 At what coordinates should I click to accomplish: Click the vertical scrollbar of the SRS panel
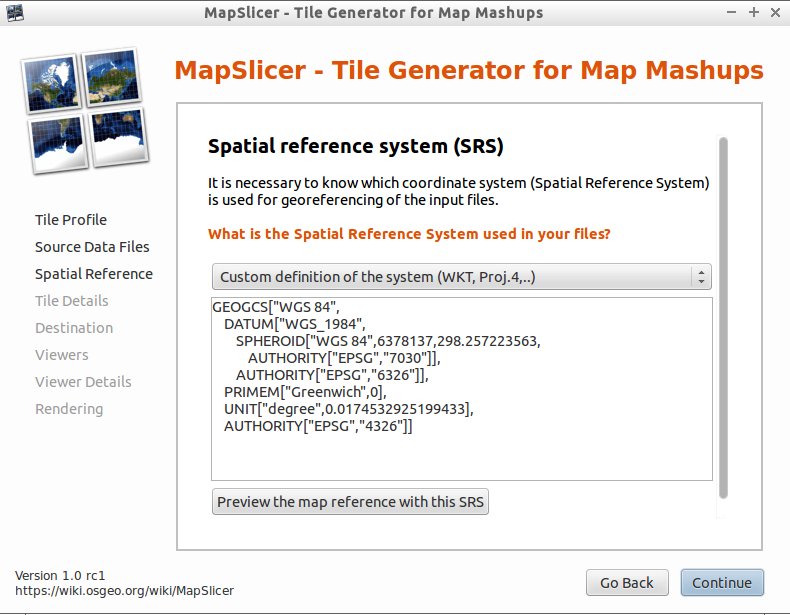(723, 318)
